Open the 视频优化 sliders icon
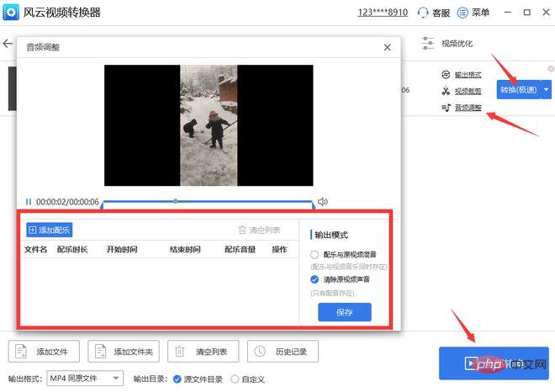Image resolution: width=555 pixels, height=392 pixels. coord(427,43)
